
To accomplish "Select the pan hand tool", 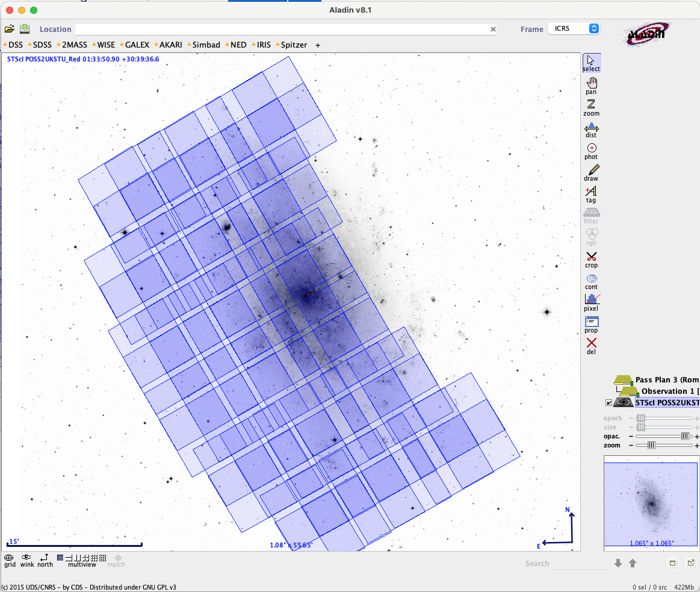I will coord(591,85).
